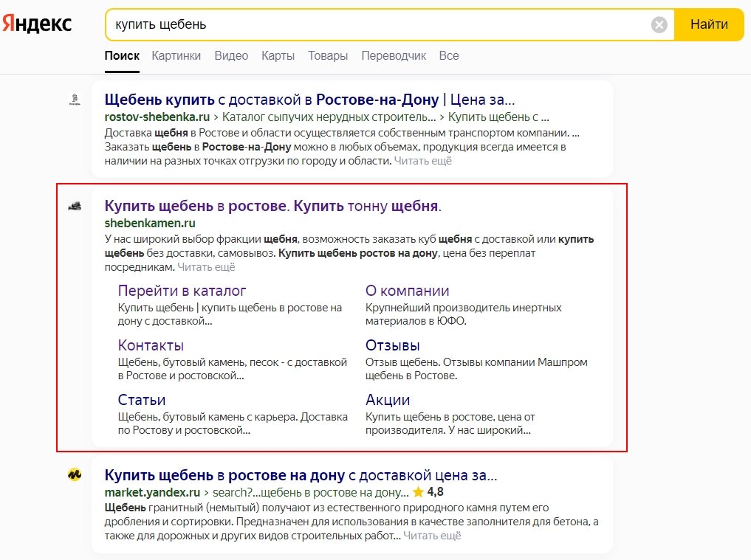Screen dimensions: 751x560
Task: Open the Переводчик tab
Action: [x=394, y=55]
